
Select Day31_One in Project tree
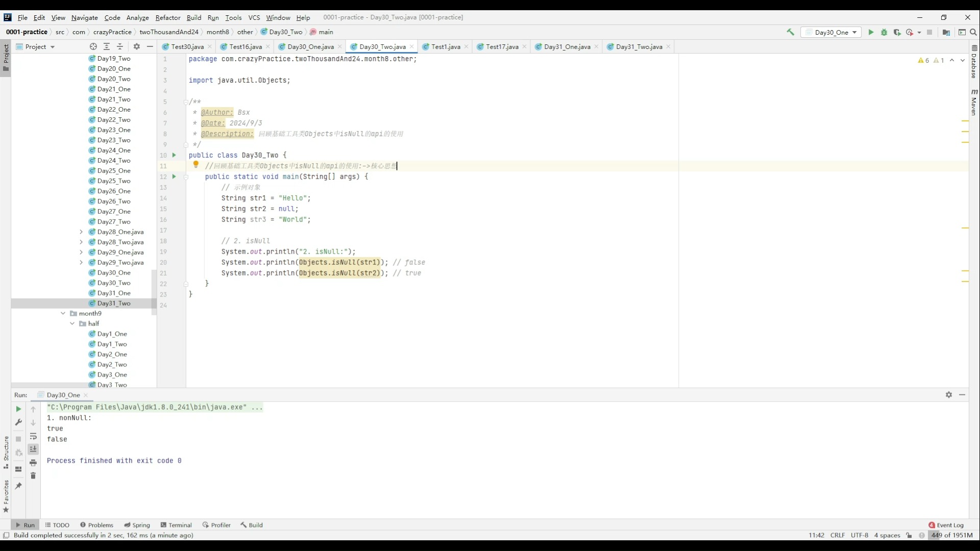[114, 293]
